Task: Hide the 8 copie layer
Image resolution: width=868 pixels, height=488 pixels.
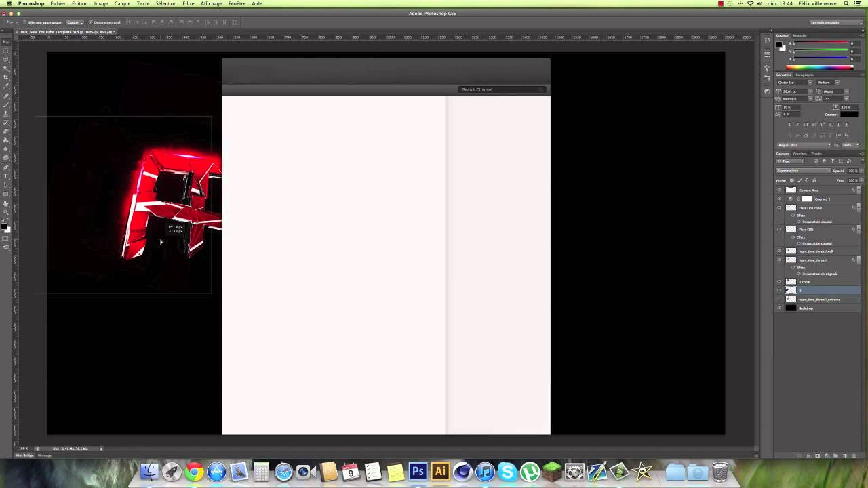Action: click(779, 281)
